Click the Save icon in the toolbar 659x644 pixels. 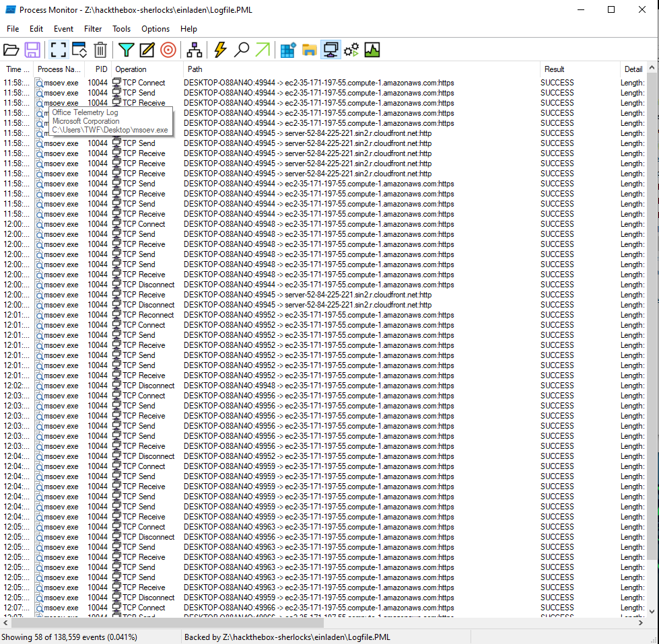click(x=32, y=50)
